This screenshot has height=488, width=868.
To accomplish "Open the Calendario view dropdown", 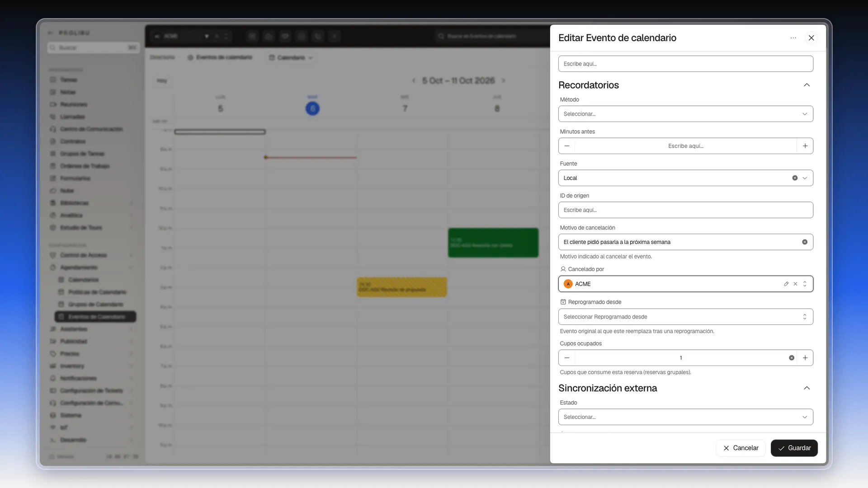I will 291,57.
